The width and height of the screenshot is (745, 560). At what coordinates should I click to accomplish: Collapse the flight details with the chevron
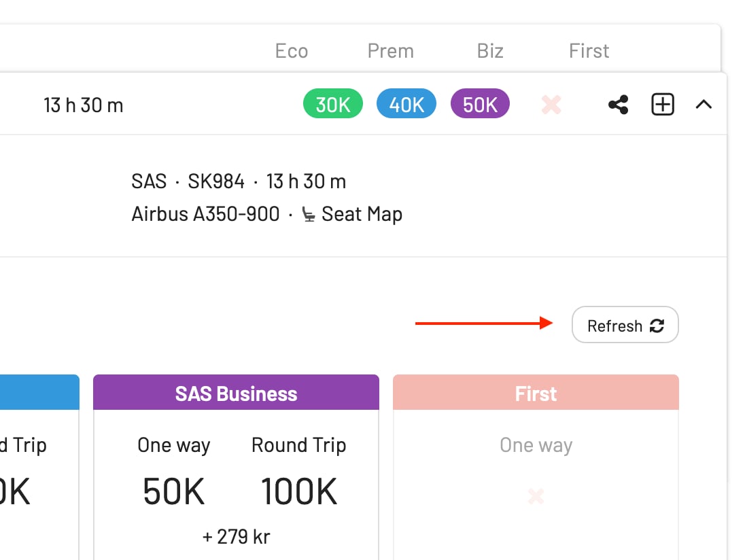click(704, 104)
